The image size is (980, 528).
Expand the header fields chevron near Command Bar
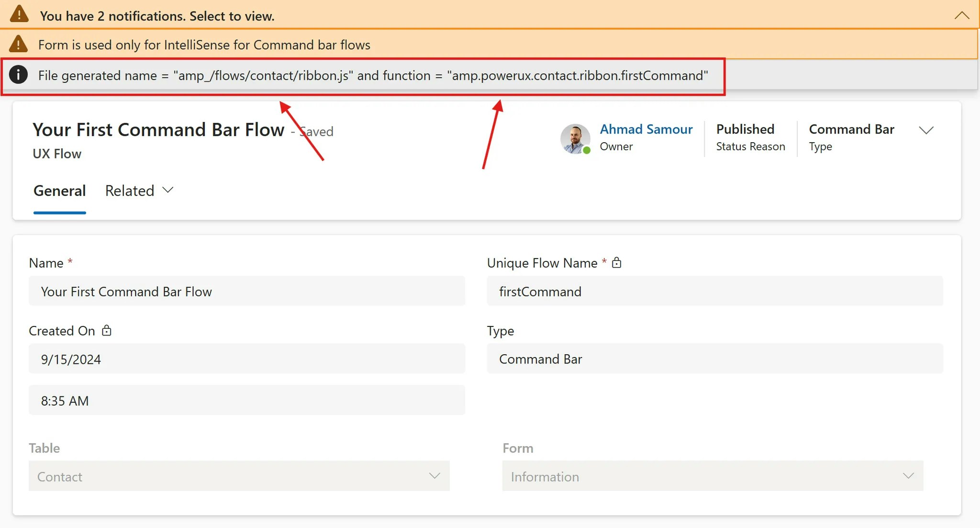[926, 130]
